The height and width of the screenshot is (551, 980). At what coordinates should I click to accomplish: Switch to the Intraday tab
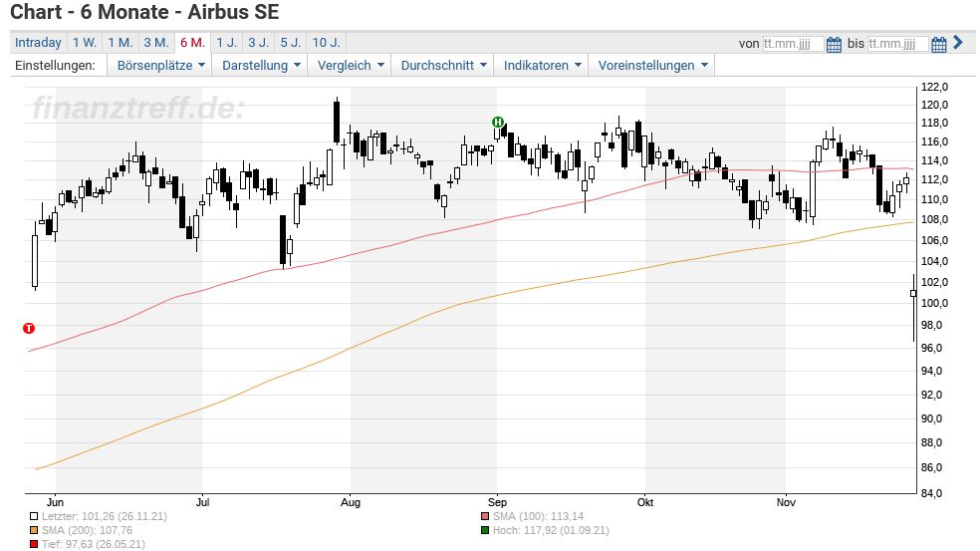click(38, 43)
